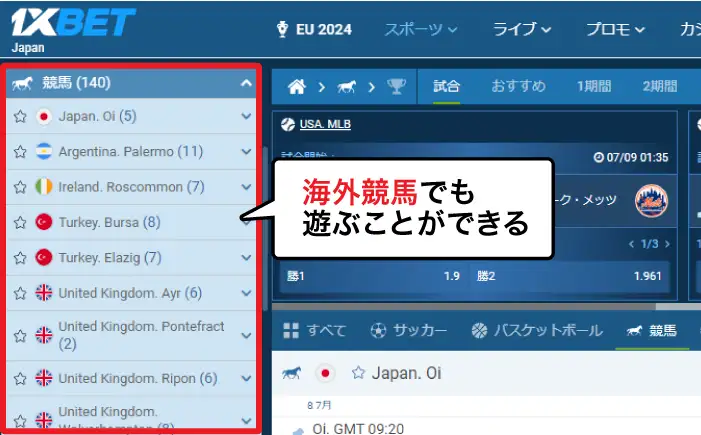
Task: Click the Ireland flag icon
Action: pyautogui.click(x=44, y=187)
